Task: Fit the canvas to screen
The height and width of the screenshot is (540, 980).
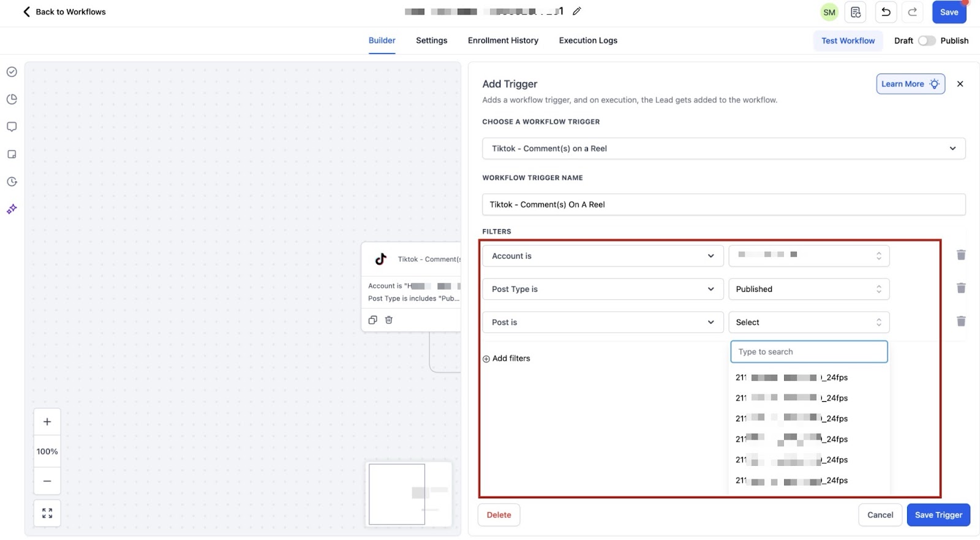Action: tap(47, 513)
